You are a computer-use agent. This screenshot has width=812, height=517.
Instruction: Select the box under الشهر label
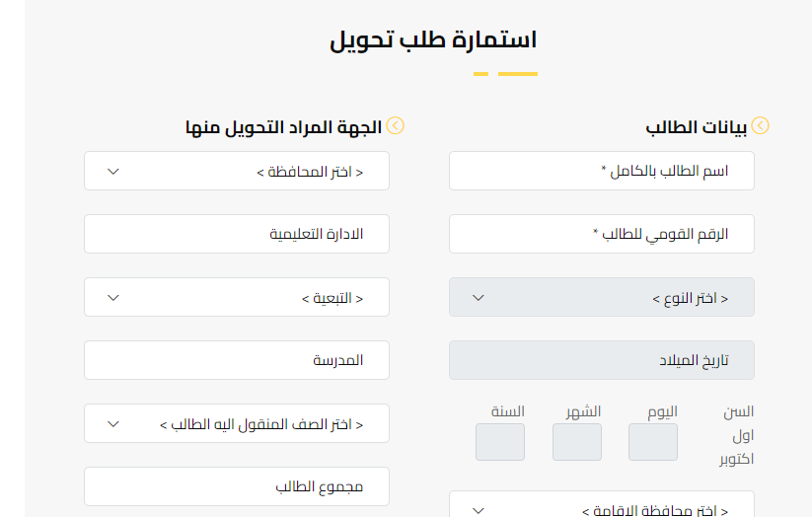577,442
